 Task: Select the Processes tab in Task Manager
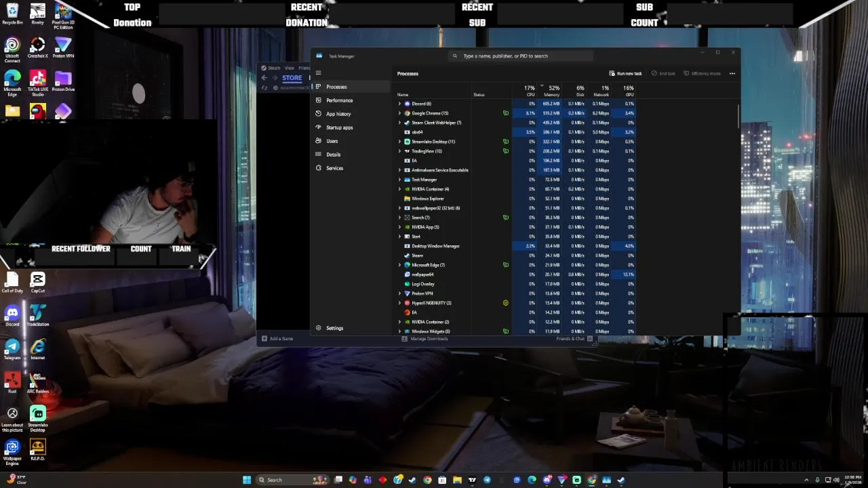pyautogui.click(x=351, y=87)
